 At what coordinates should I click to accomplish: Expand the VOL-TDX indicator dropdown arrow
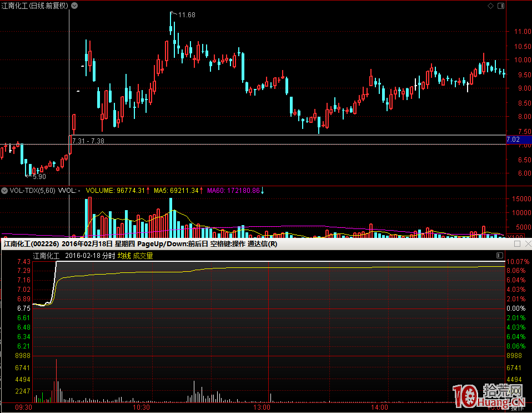(x=4, y=191)
